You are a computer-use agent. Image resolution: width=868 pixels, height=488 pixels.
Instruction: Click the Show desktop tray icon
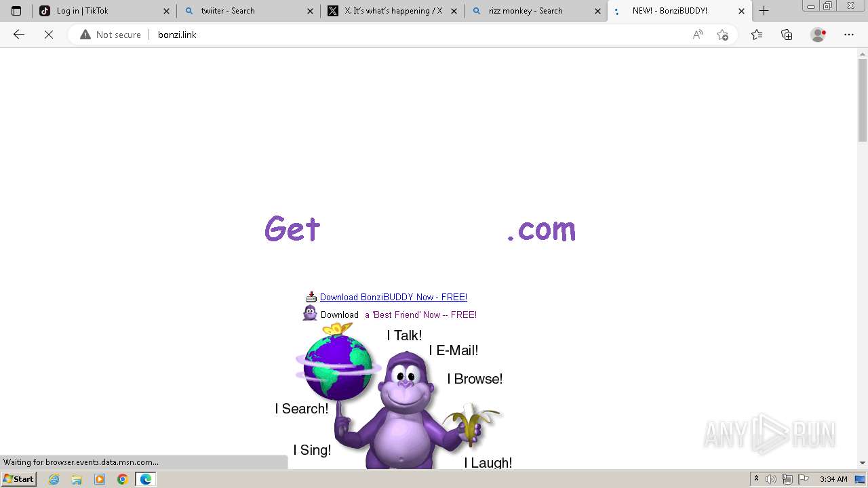tap(860, 479)
